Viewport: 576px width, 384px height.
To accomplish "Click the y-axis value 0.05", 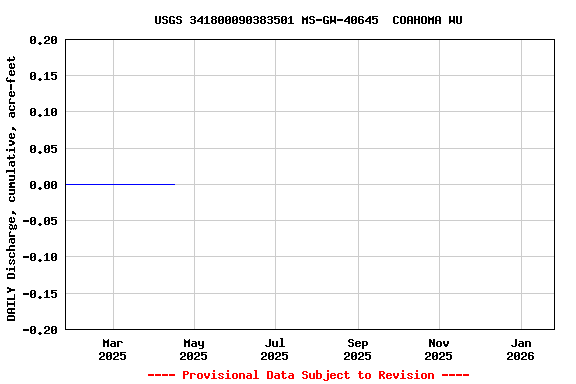I will pyautogui.click(x=44, y=149).
